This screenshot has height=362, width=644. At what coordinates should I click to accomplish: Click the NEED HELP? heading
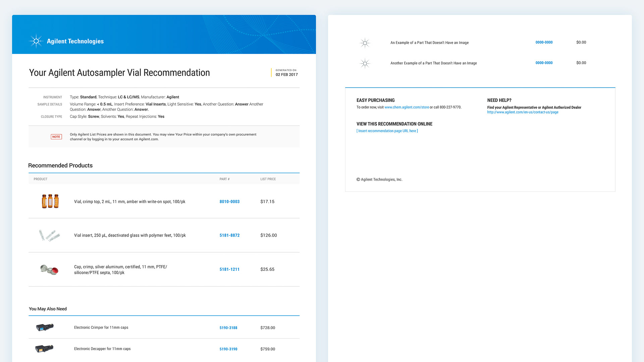(499, 101)
